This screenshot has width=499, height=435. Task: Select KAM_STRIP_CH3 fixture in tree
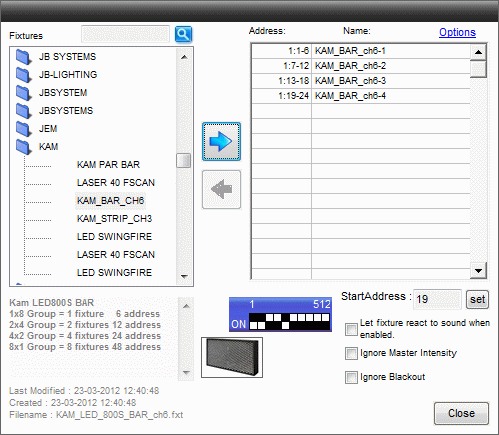click(114, 219)
